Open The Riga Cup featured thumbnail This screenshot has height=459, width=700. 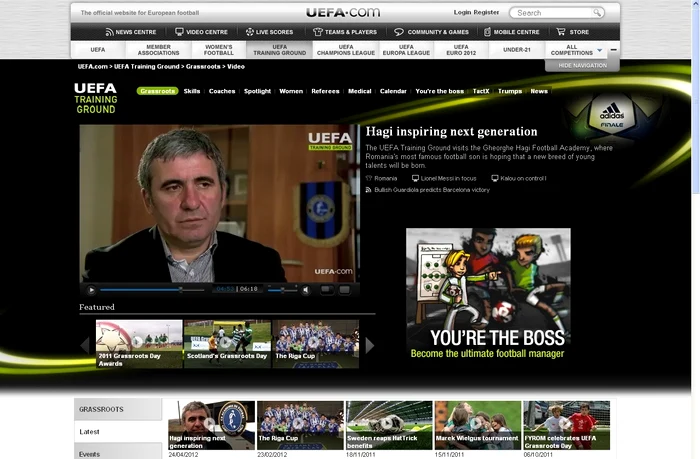pos(316,344)
